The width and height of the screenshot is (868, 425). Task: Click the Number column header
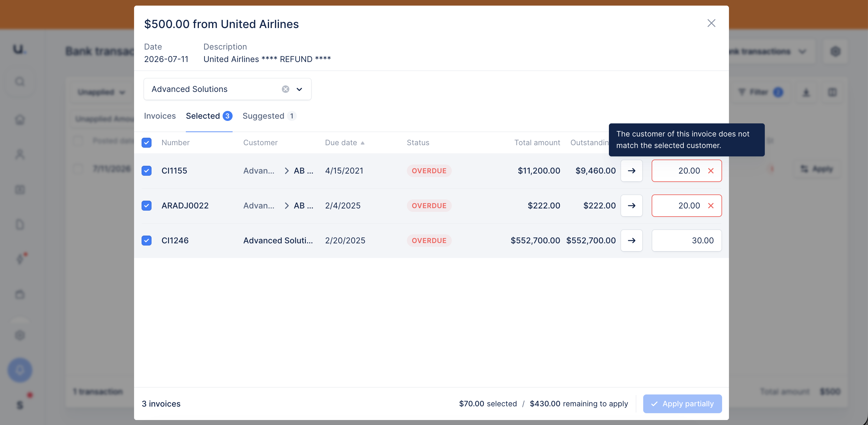[x=176, y=143]
